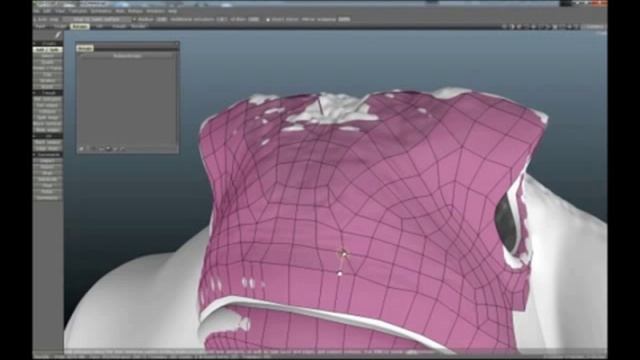Open the Help menu
This screenshot has height=360, width=640.
(x=173, y=11)
